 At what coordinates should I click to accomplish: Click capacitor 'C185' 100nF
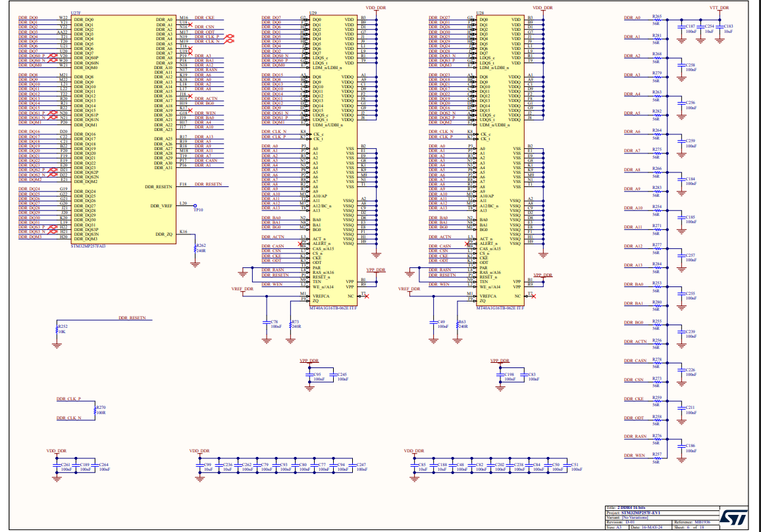[681, 219]
